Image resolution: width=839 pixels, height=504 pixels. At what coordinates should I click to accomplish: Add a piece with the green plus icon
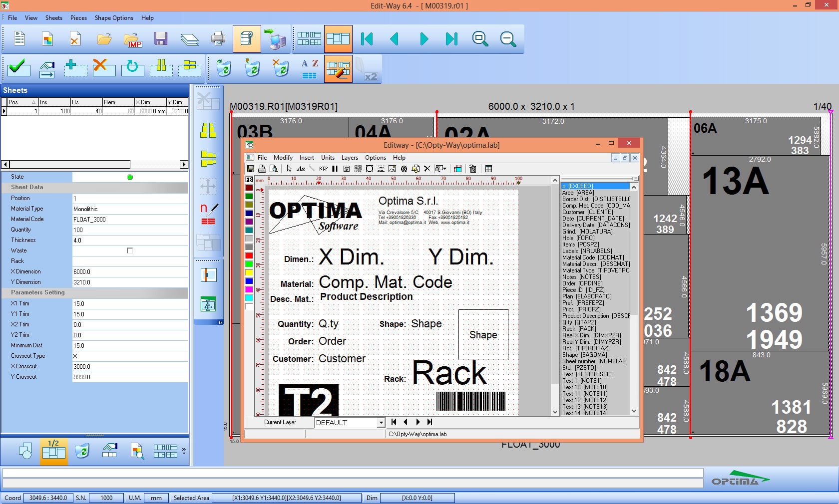(75, 68)
